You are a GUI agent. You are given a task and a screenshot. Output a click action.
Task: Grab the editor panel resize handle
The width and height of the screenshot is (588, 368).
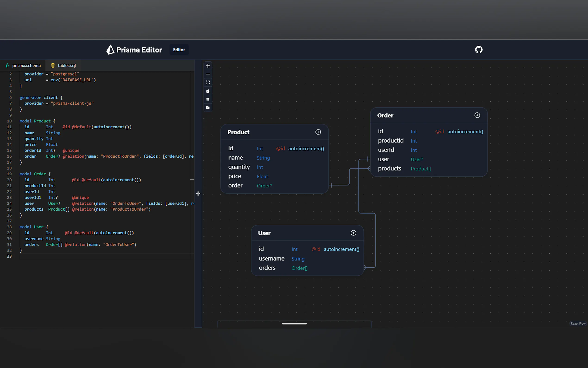point(198,194)
